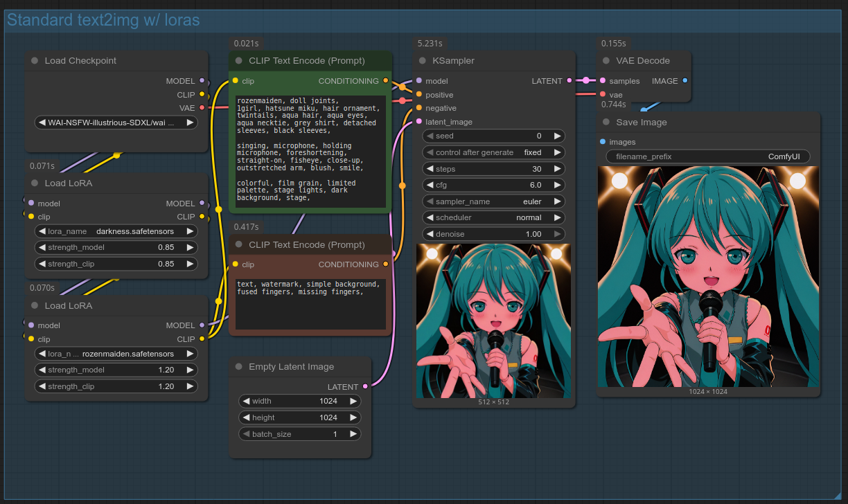Click the VAE Decode node collapse dot
The width and height of the screenshot is (848, 504).
pyautogui.click(x=606, y=61)
